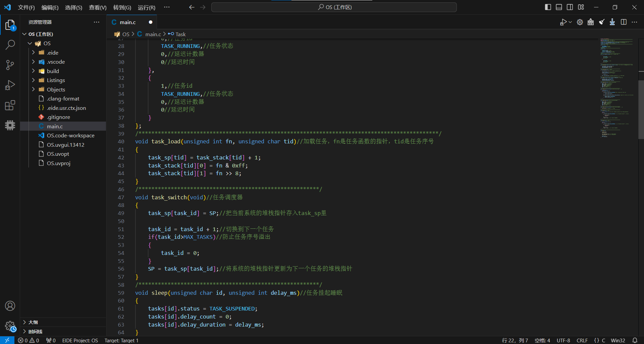Toggle the secondary side bar layout button
This screenshot has height=344, width=644.
pyautogui.click(x=570, y=7)
